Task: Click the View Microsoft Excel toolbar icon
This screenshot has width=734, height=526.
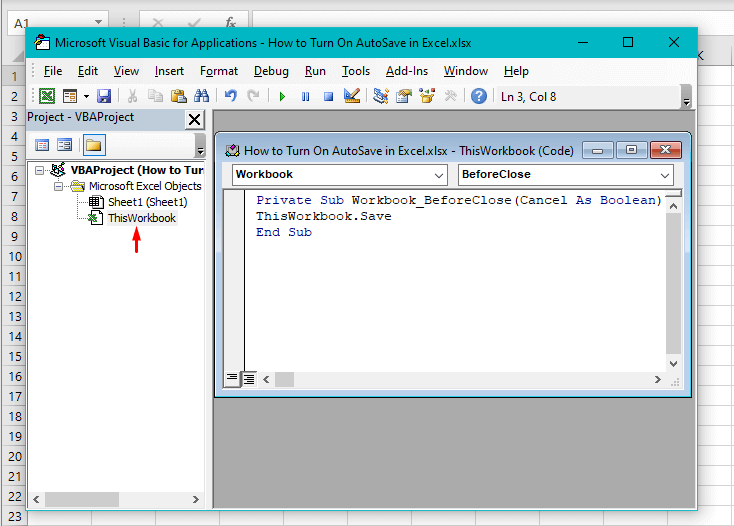Action: (x=47, y=96)
